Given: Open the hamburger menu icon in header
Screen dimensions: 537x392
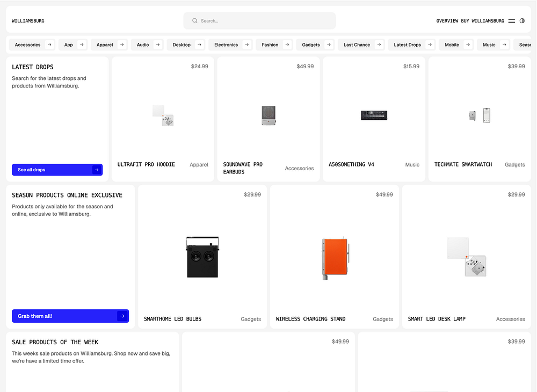Looking at the screenshot, I should click(512, 21).
